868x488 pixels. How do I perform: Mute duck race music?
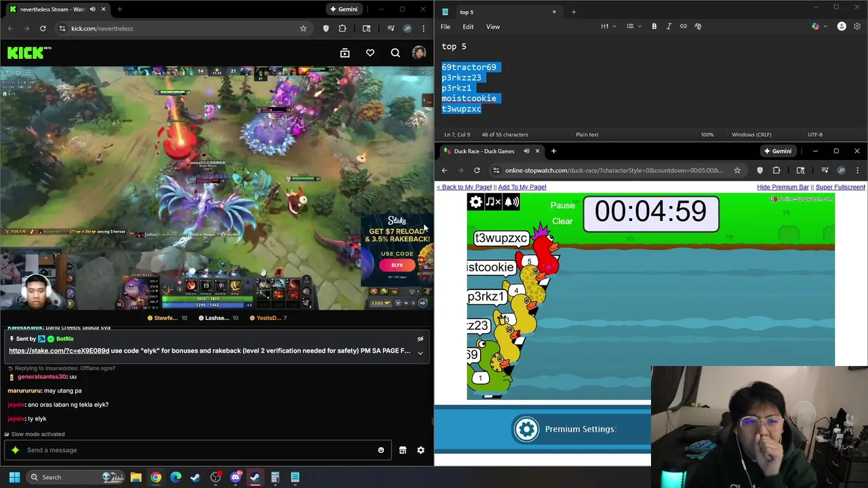tap(494, 201)
